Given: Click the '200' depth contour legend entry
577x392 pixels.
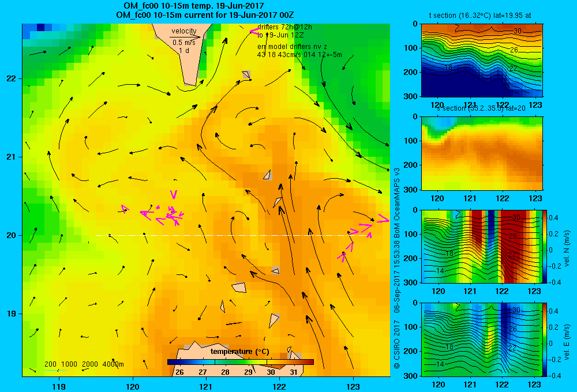Looking at the screenshot, I should tap(50, 364).
